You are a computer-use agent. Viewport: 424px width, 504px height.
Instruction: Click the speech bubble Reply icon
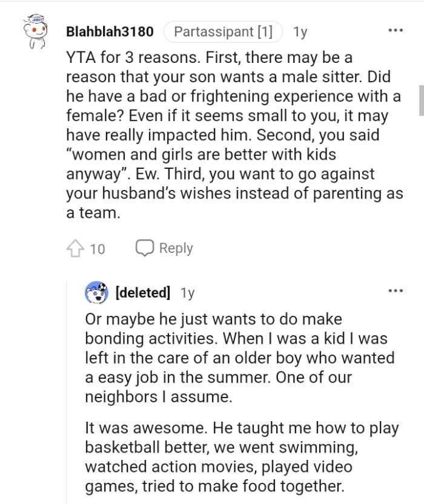(x=144, y=247)
